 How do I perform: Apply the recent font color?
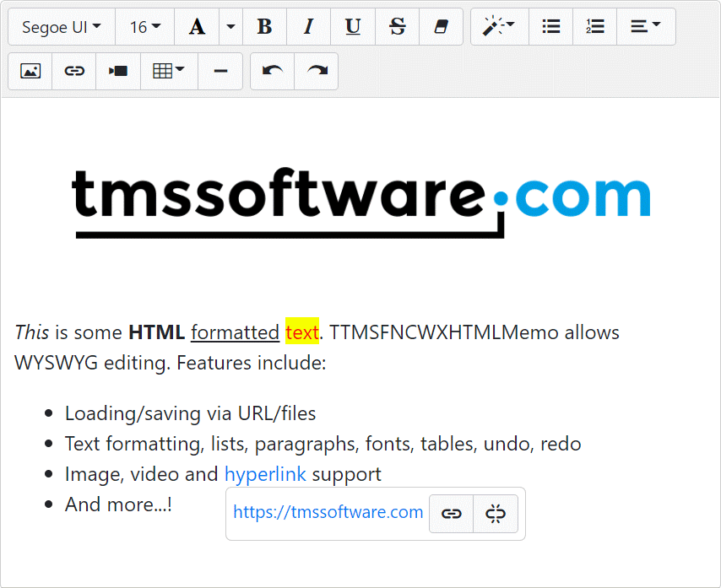(197, 27)
